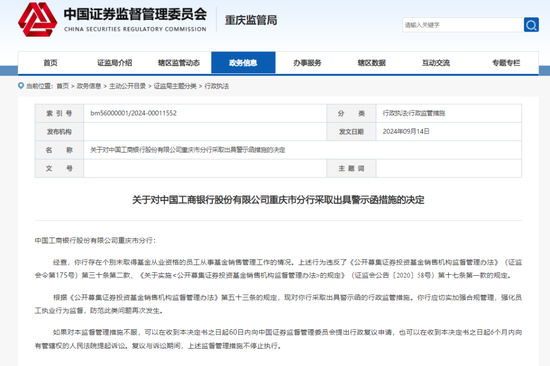Click the paragraph beginning 经查，你行存在
The width and height of the screenshot is (550, 366).
pyautogui.click(x=278, y=269)
